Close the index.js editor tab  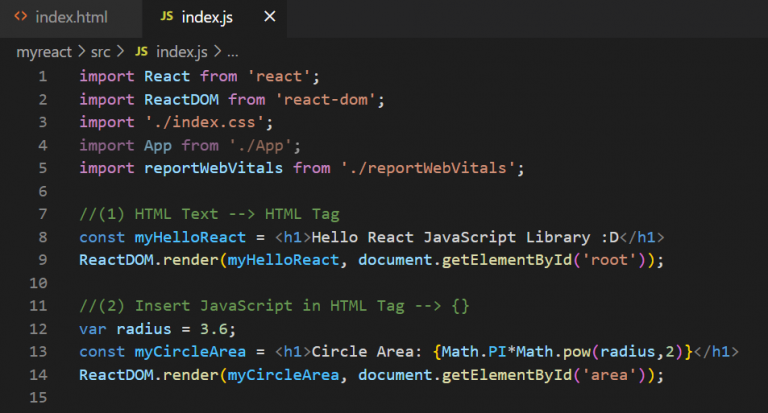[x=268, y=18]
